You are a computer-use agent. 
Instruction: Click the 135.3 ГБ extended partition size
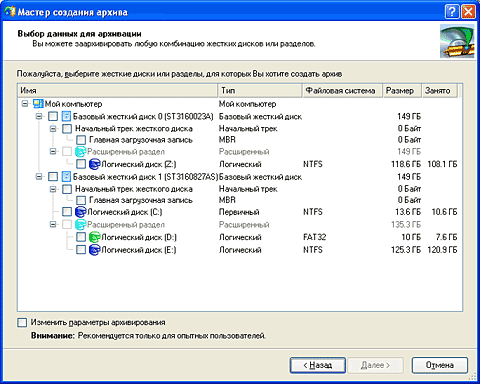[406, 224]
